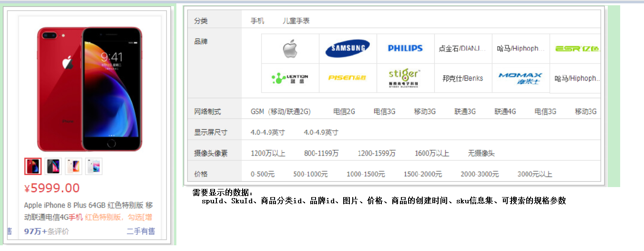
Task: Filter price by 3000元以上
Action: pyautogui.click(x=535, y=174)
